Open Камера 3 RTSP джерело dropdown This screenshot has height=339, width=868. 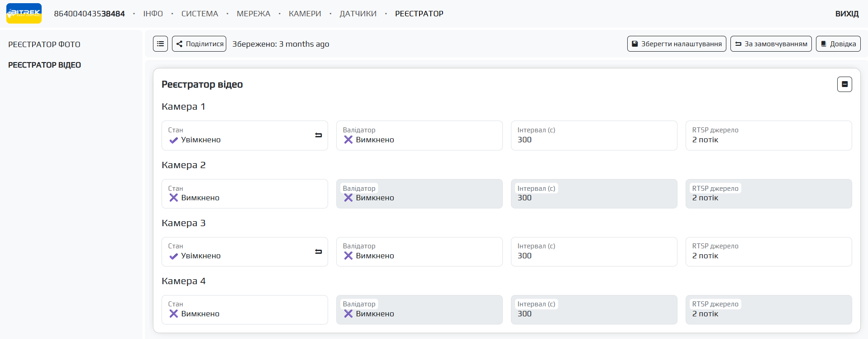point(768,252)
